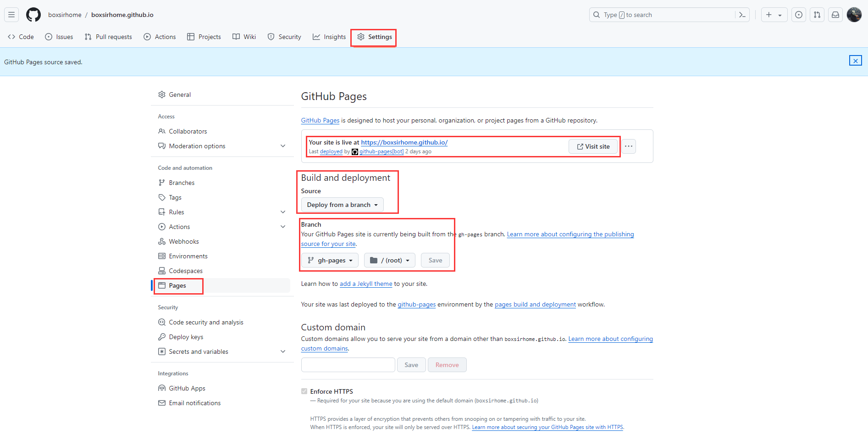
Task: Click the three-dots menu beside Visit site
Action: point(629,146)
